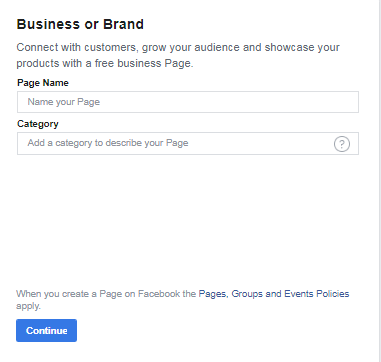Select the Category input box
Image resolution: width=381 pixels, height=362 pixels.
coord(188,143)
